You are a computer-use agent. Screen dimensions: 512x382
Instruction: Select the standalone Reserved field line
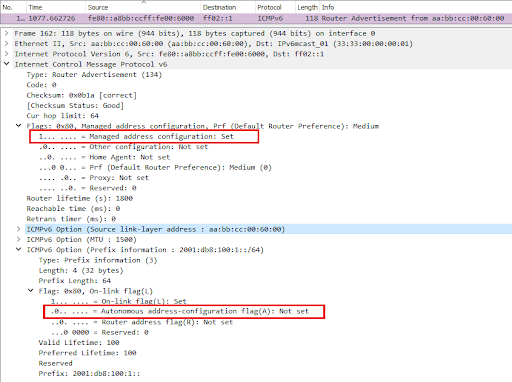56,363
